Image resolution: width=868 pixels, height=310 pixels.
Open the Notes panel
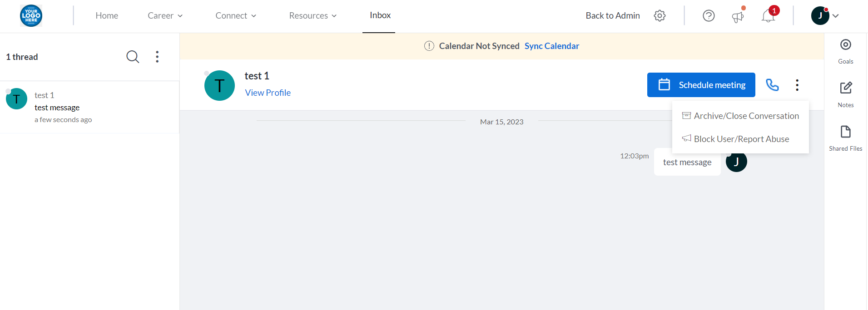coord(846,94)
